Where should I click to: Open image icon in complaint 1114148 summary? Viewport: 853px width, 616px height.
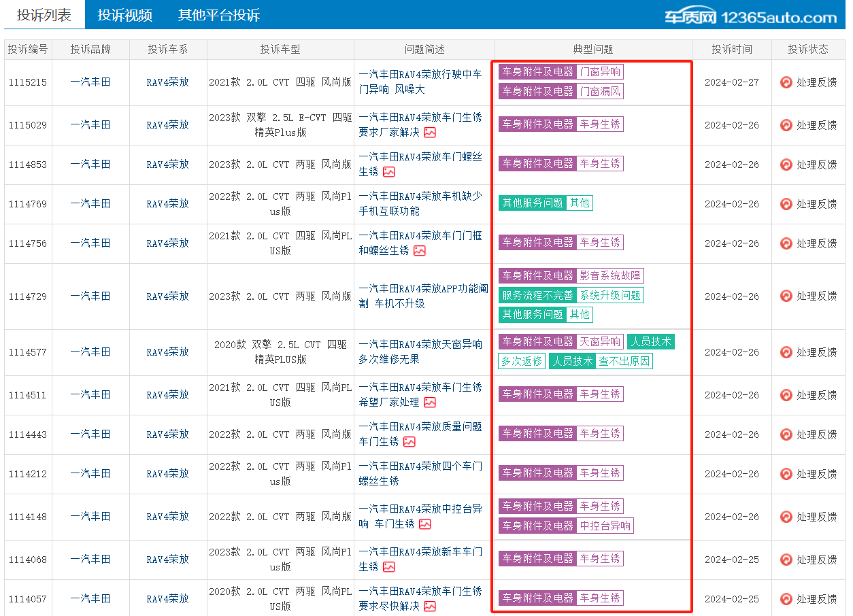(x=425, y=524)
